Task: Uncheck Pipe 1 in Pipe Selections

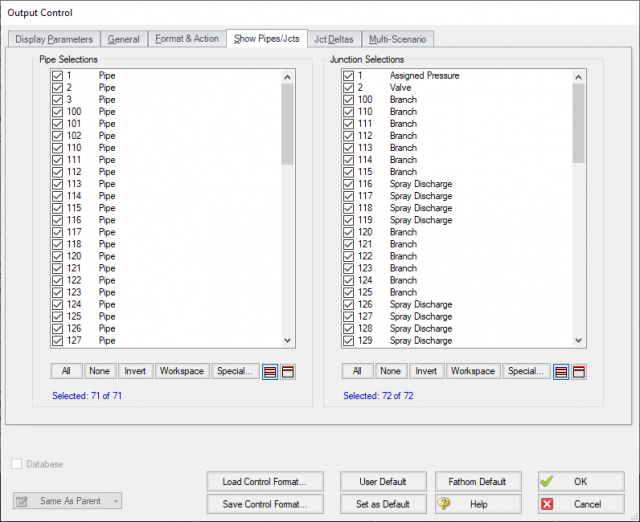Action: tap(58, 76)
